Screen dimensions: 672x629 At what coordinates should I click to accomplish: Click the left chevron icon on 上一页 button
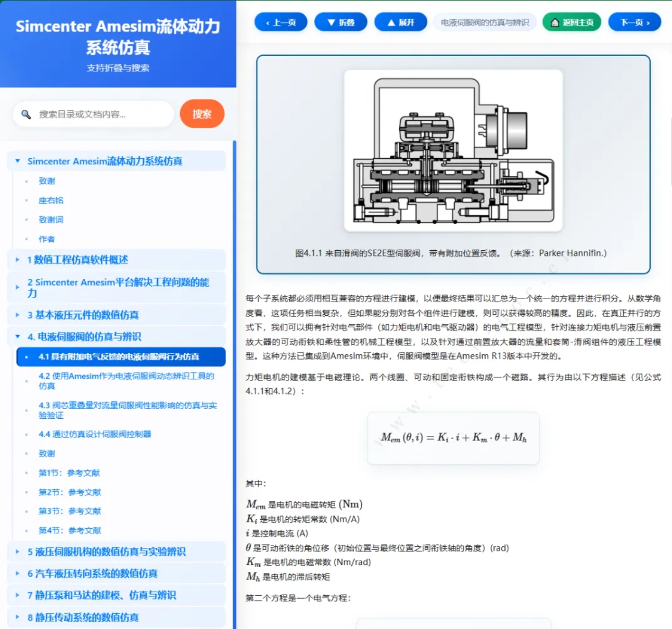coord(267,22)
